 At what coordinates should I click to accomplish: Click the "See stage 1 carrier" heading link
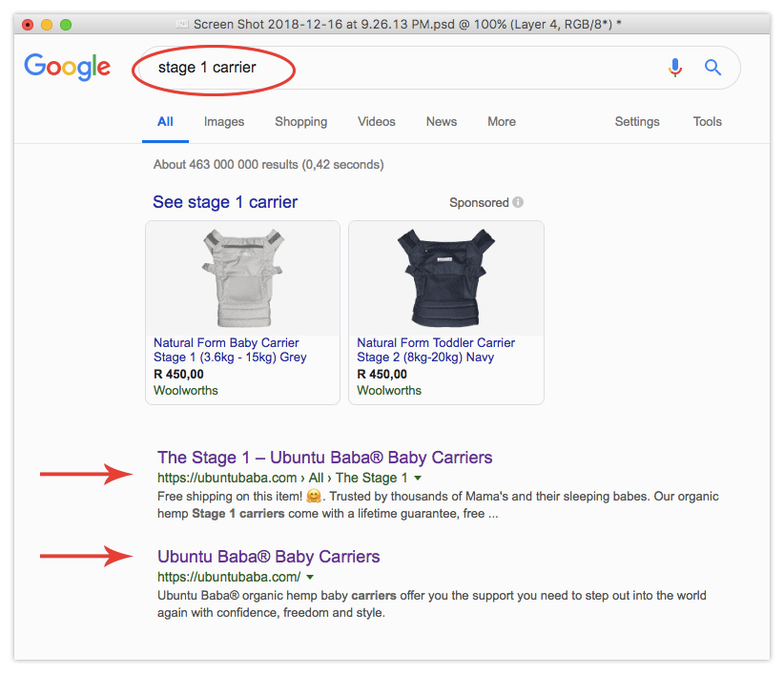point(225,202)
